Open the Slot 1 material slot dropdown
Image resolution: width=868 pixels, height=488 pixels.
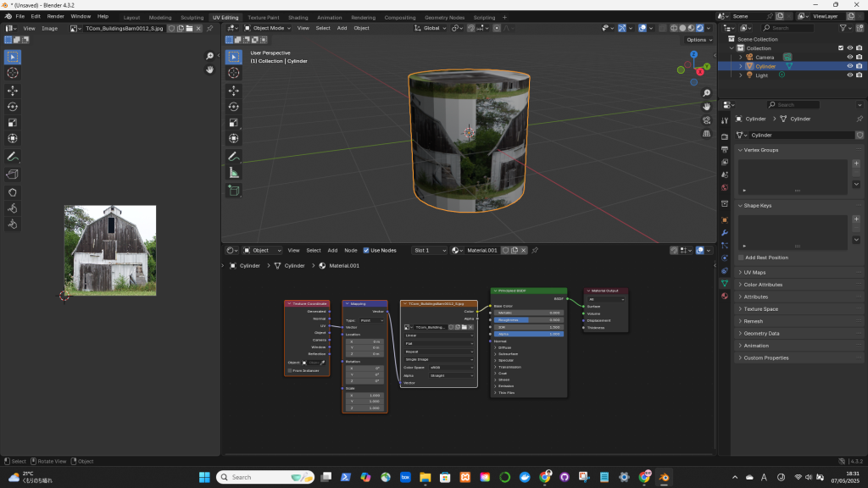tap(428, 251)
